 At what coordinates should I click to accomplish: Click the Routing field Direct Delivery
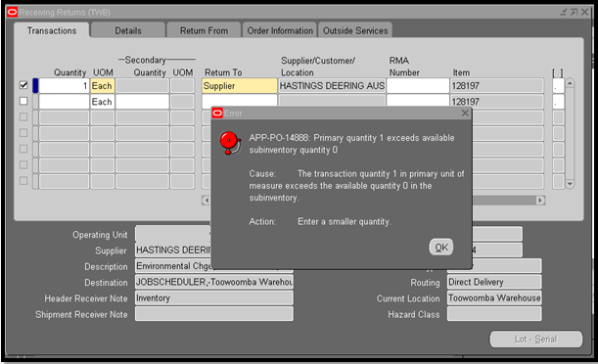pyautogui.click(x=494, y=282)
